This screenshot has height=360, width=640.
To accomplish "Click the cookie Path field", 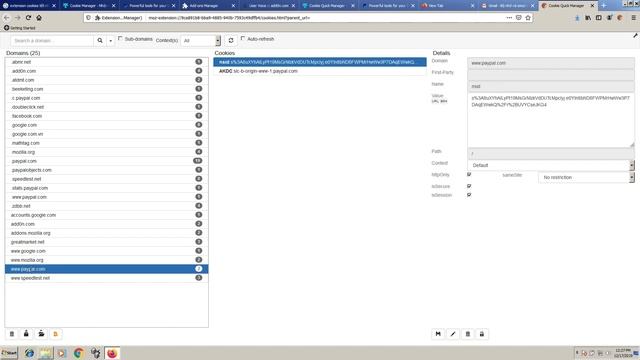I will [x=551, y=153].
